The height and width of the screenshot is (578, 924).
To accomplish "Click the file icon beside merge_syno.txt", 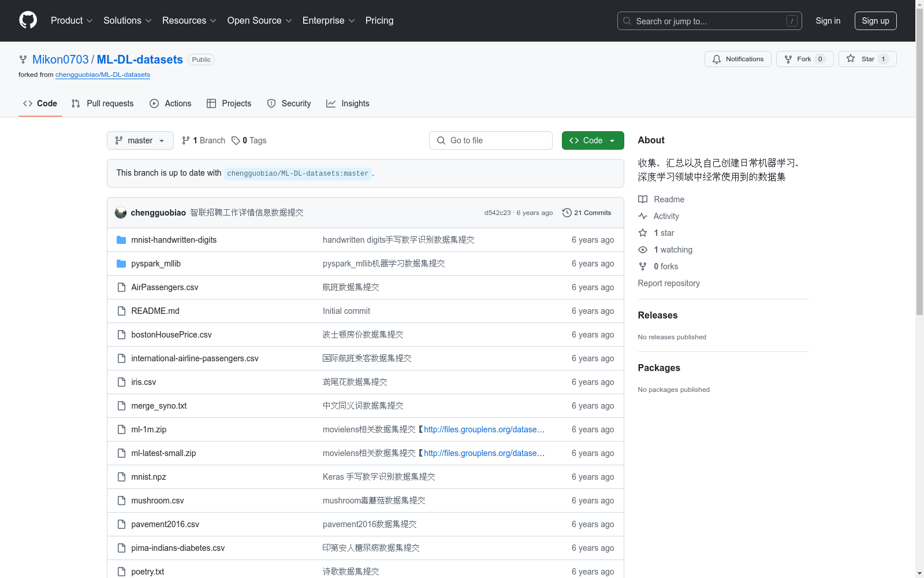I will coord(121,406).
